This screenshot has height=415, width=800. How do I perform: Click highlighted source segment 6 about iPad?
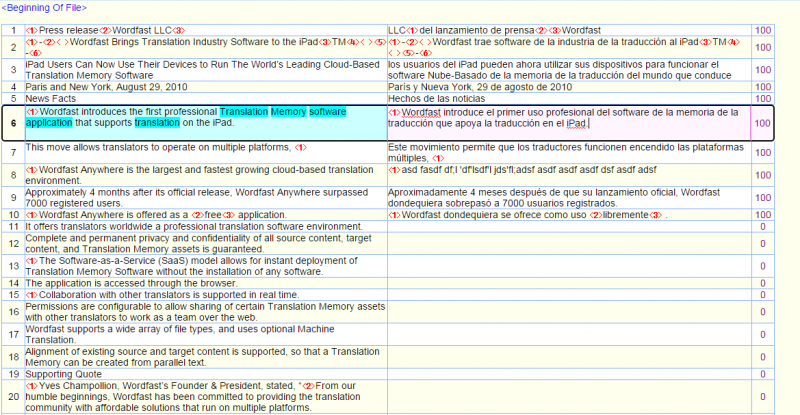[206, 123]
